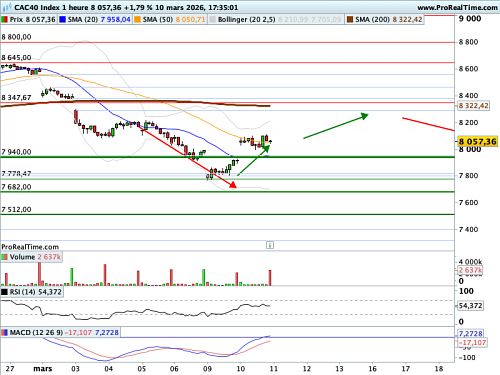The width and height of the screenshot is (500, 375).
Task: Open the RSI (14) 54,372 indicator label
Action: point(36,292)
